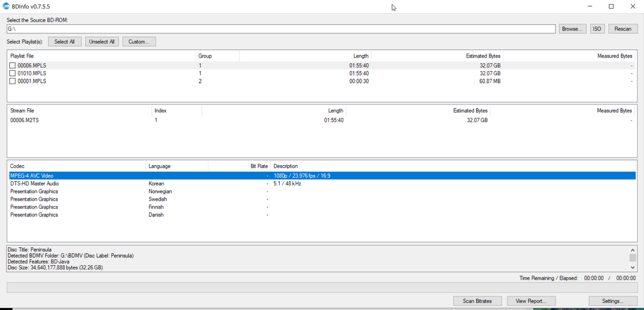Click the 1080p / 23.976 fps description
Image resolution: width=644 pixels, height=310 pixels.
coord(302,176)
